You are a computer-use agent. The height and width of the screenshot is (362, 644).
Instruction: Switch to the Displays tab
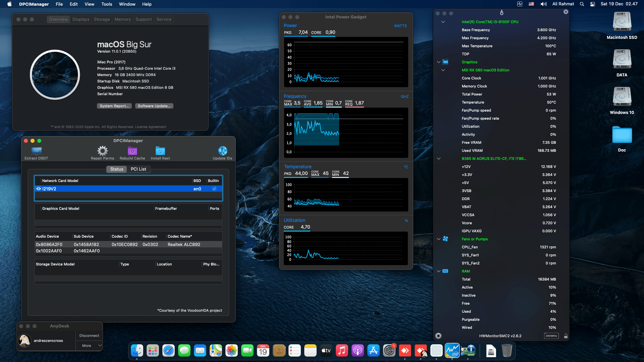point(81,19)
